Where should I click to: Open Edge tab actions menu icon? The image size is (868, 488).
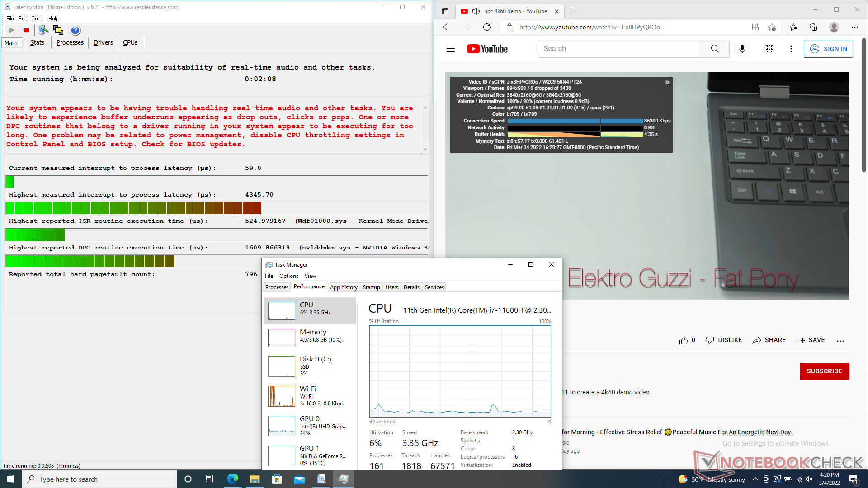click(445, 11)
